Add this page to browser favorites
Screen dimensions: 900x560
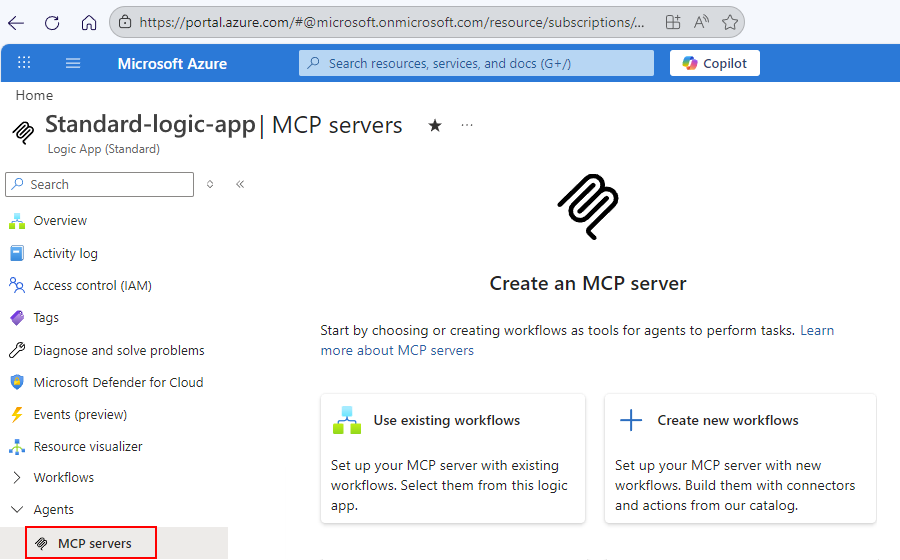(730, 22)
